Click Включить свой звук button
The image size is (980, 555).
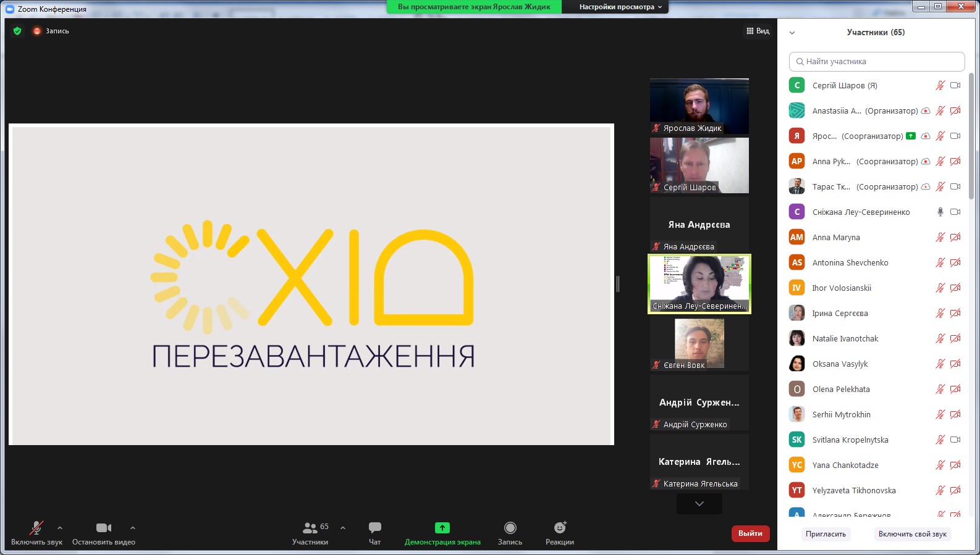coord(913,534)
